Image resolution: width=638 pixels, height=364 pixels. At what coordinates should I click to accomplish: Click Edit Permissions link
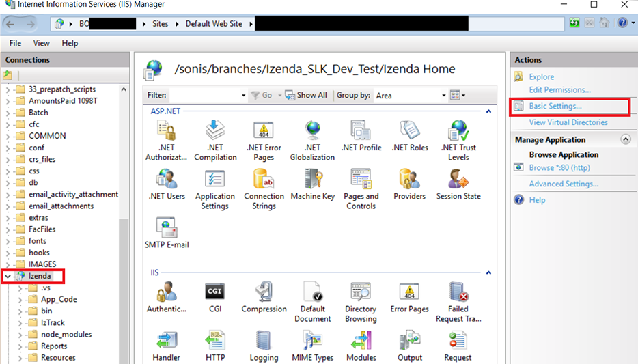pyautogui.click(x=560, y=90)
